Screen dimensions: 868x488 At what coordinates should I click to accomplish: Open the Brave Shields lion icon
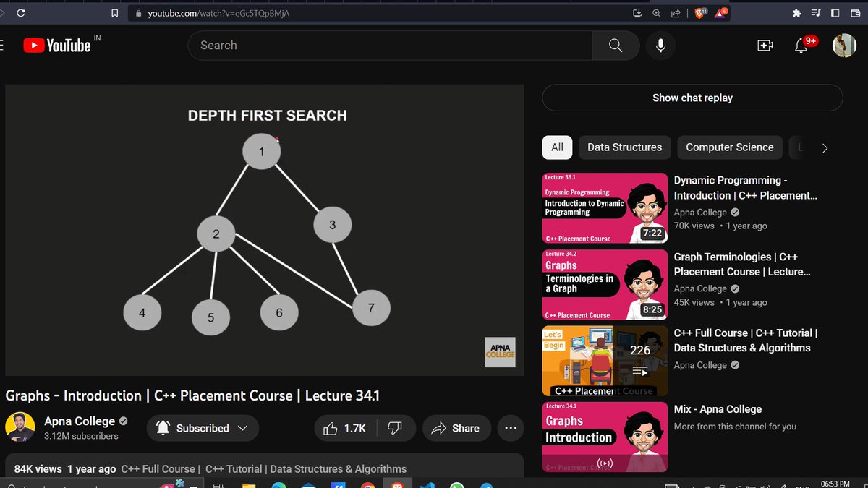pos(700,13)
